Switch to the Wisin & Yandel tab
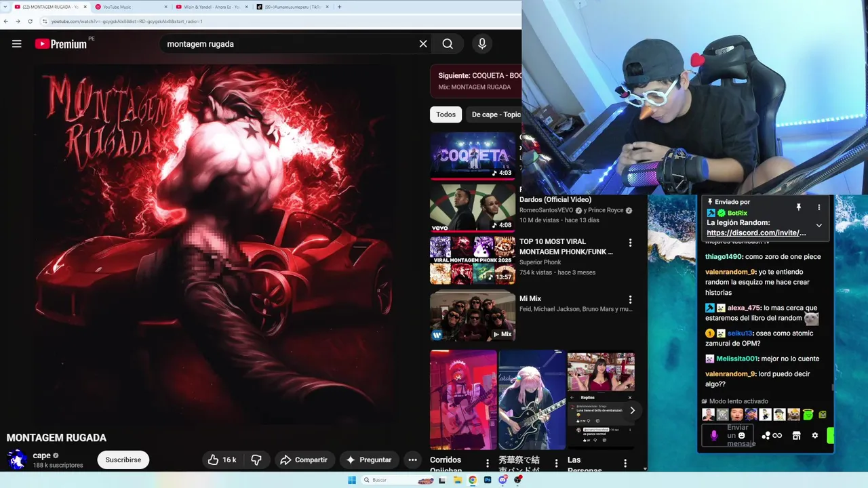Viewport: 868px width, 488px height. [210, 7]
